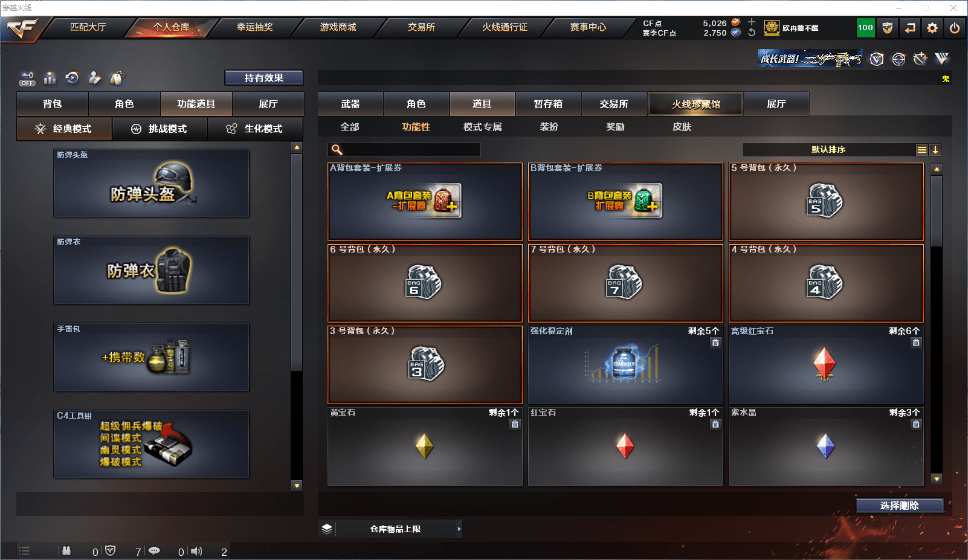Open the 成长武器 promotional banner
Viewport: 968px width, 560px height.
810,59
